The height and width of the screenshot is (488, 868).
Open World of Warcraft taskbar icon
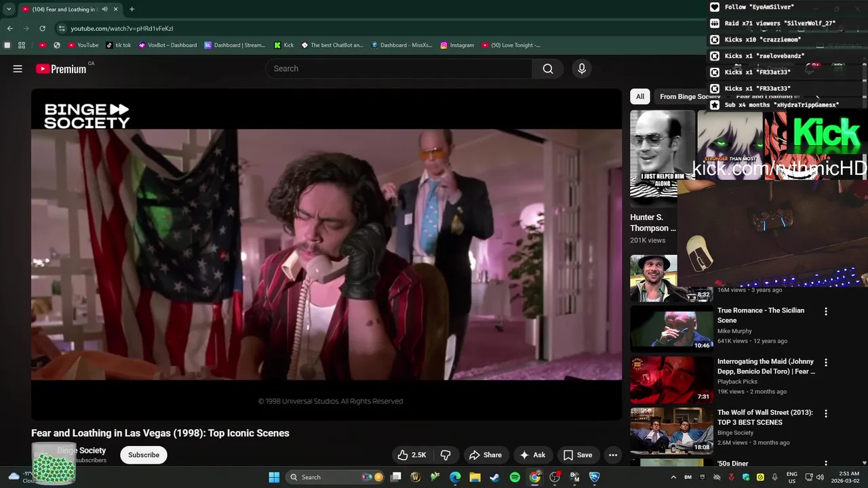(x=416, y=477)
